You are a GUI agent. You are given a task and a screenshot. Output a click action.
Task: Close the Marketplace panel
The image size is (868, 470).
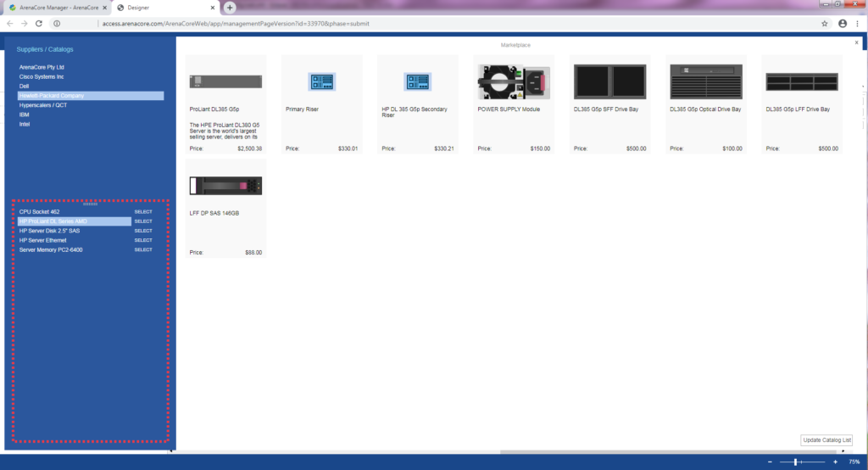tap(856, 42)
